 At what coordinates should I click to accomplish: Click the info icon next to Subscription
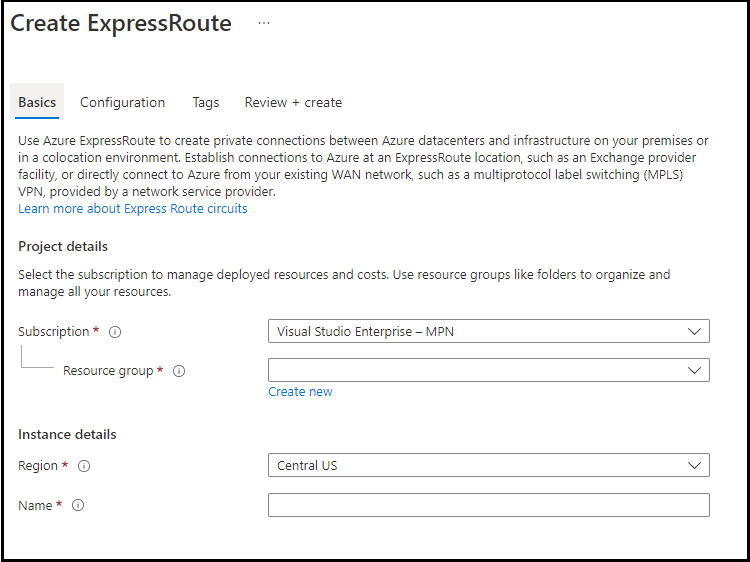click(115, 332)
